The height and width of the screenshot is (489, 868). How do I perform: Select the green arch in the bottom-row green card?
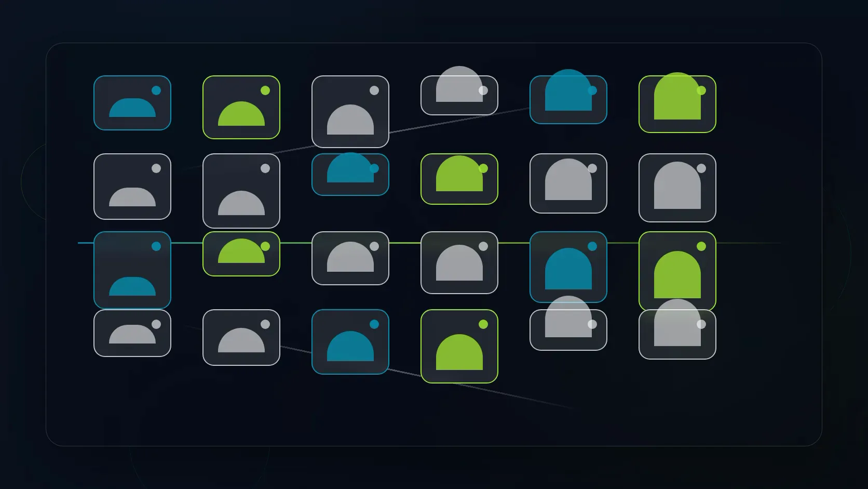(x=459, y=352)
